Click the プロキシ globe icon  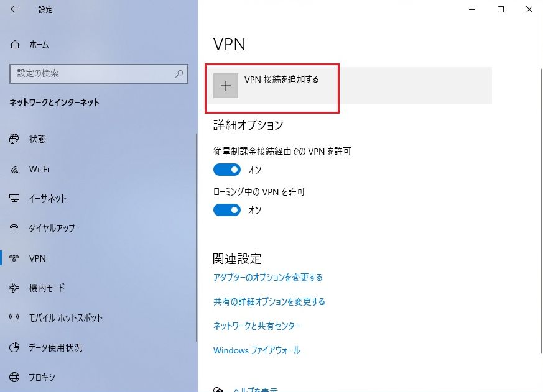pos(14,377)
